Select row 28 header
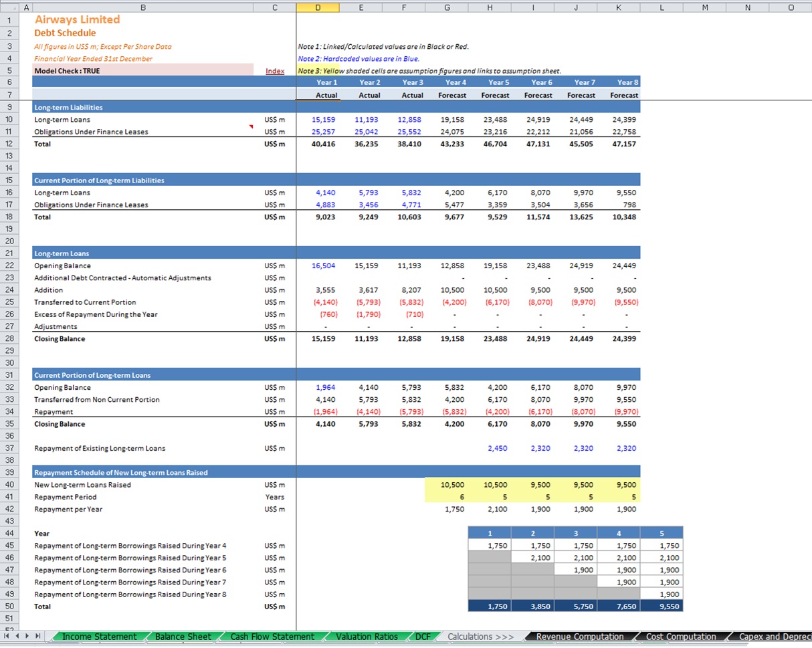Image resolution: width=812 pixels, height=648 pixels. pos(9,339)
